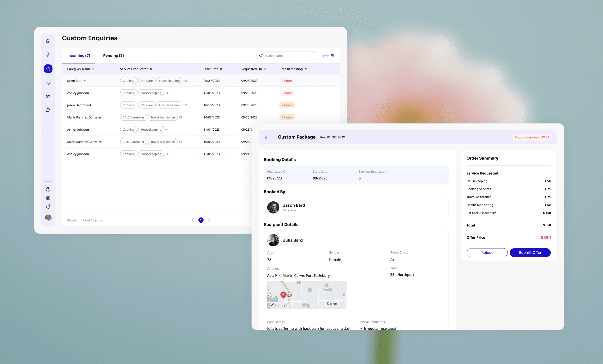Sort by Time Remaining column

[305, 69]
